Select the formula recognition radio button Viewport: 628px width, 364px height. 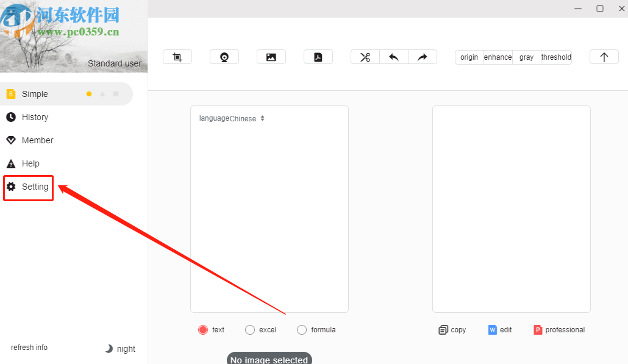pos(302,330)
